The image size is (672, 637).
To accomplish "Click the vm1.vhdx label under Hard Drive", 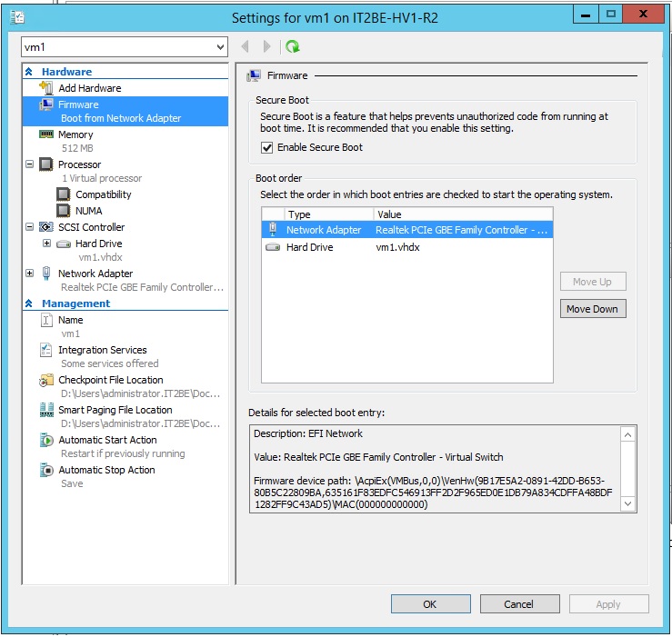I will point(100,257).
